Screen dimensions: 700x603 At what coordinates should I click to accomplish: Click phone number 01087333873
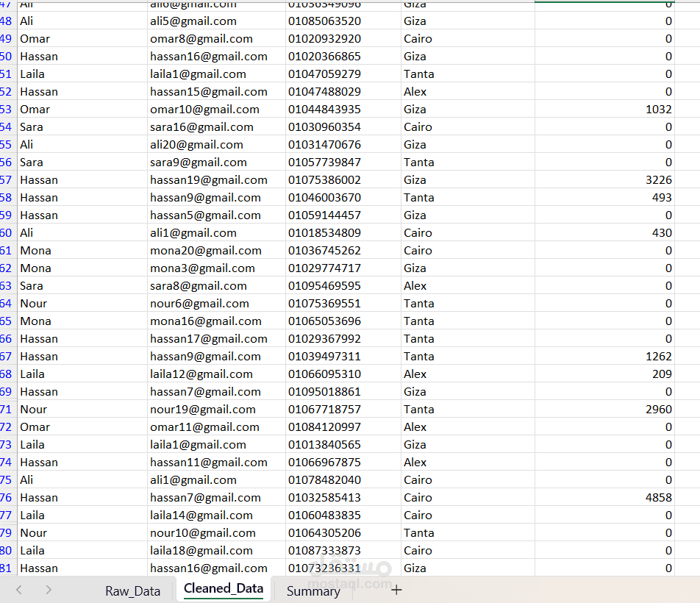pos(343,551)
